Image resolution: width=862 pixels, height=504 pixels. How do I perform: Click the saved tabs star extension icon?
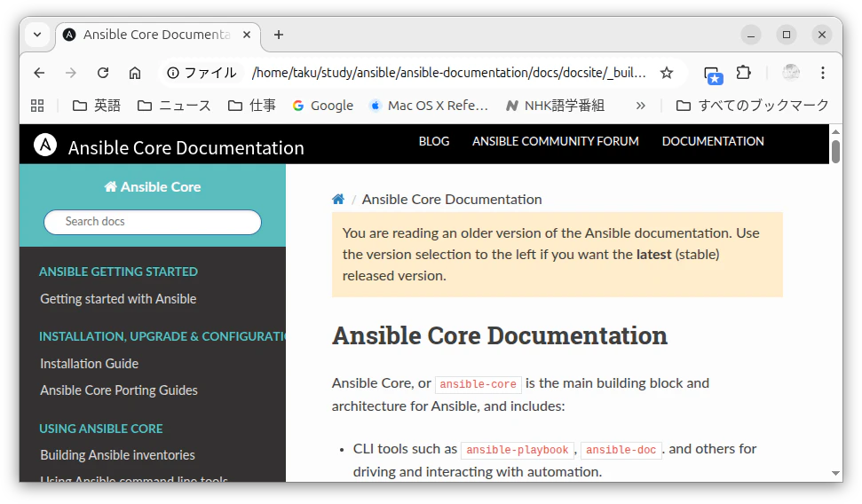[x=713, y=75]
